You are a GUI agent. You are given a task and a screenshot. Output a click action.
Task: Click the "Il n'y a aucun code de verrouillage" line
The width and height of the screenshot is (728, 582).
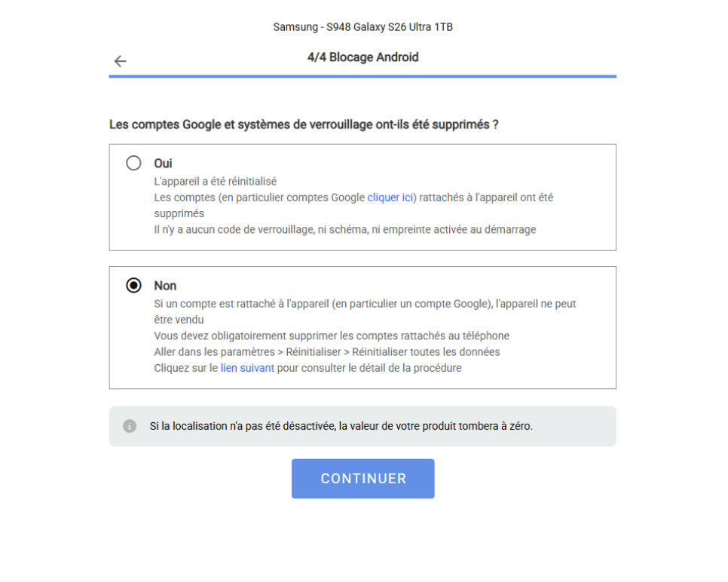tap(344, 229)
